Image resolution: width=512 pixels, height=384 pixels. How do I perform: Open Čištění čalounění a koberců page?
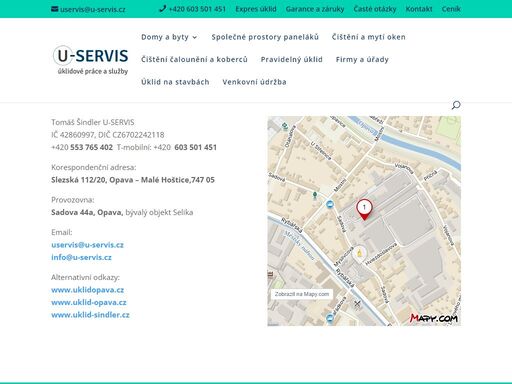(194, 59)
